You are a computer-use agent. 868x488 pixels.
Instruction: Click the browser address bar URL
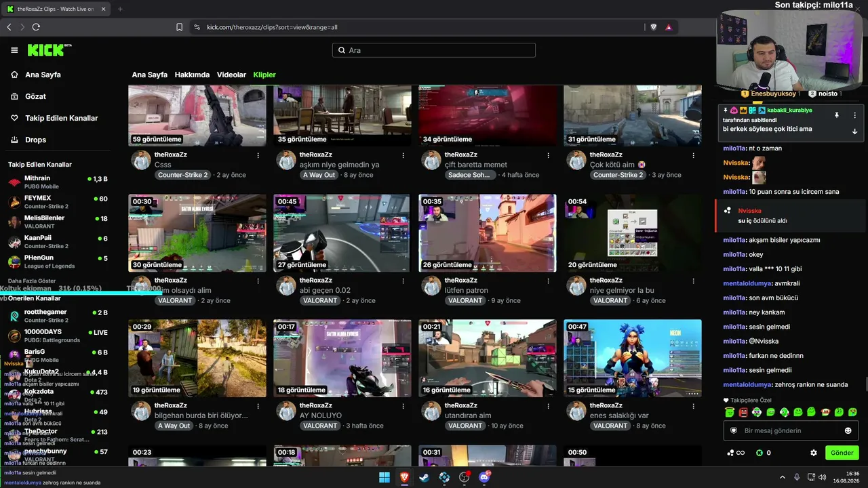pyautogui.click(x=272, y=27)
